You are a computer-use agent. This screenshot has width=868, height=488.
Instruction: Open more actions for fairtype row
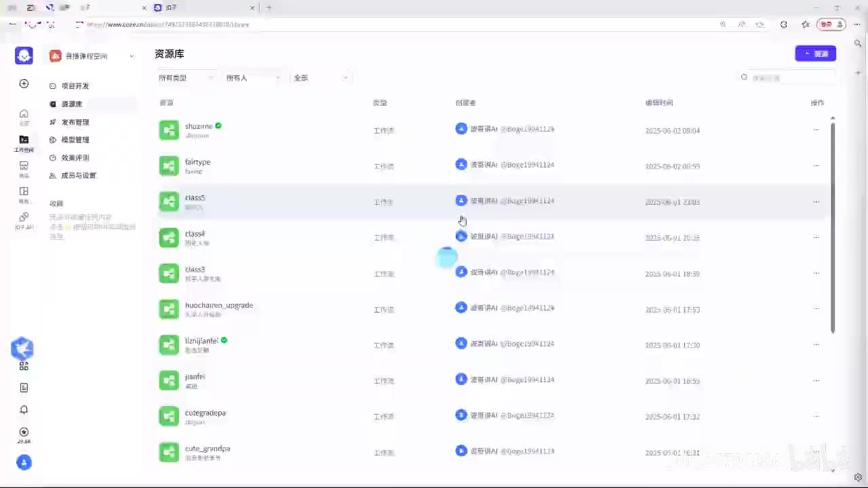[x=816, y=166]
